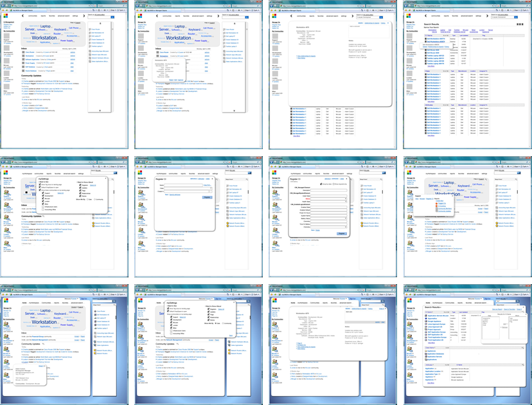Click Google Appliance row icon in blue Search Results
Viewport: 532px width, 405px height.
(426, 321)
